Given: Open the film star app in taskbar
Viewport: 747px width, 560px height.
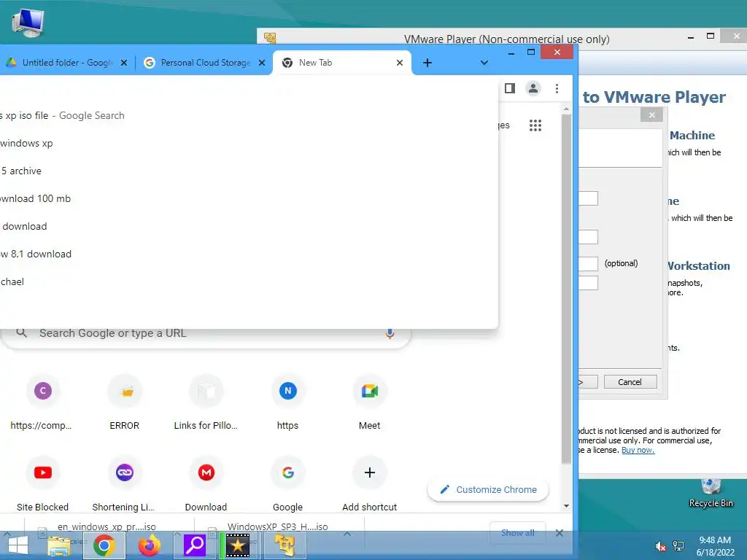Looking at the screenshot, I should [238, 545].
